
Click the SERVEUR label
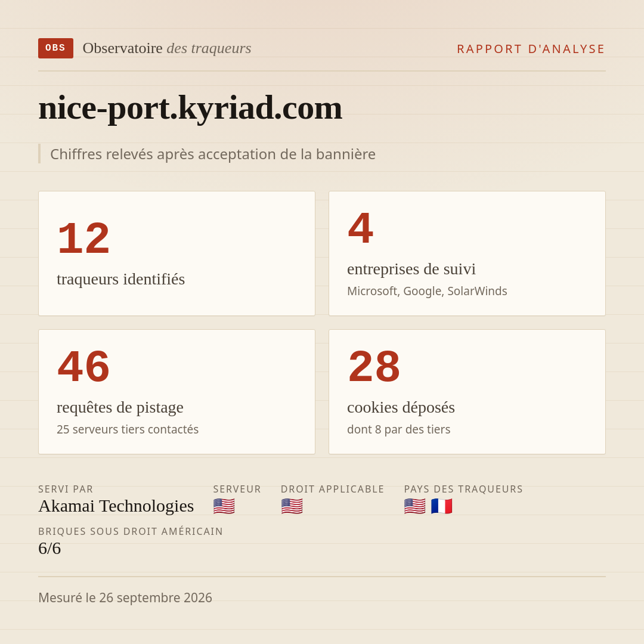(237, 489)
